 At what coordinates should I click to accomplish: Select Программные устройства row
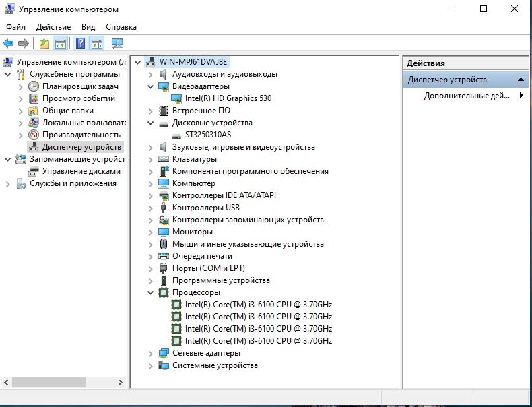(221, 280)
